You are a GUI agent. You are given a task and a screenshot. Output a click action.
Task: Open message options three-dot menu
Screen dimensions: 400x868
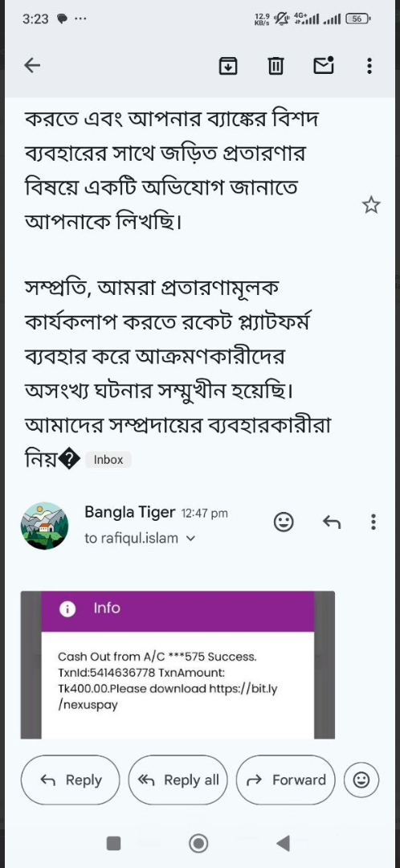click(x=373, y=522)
